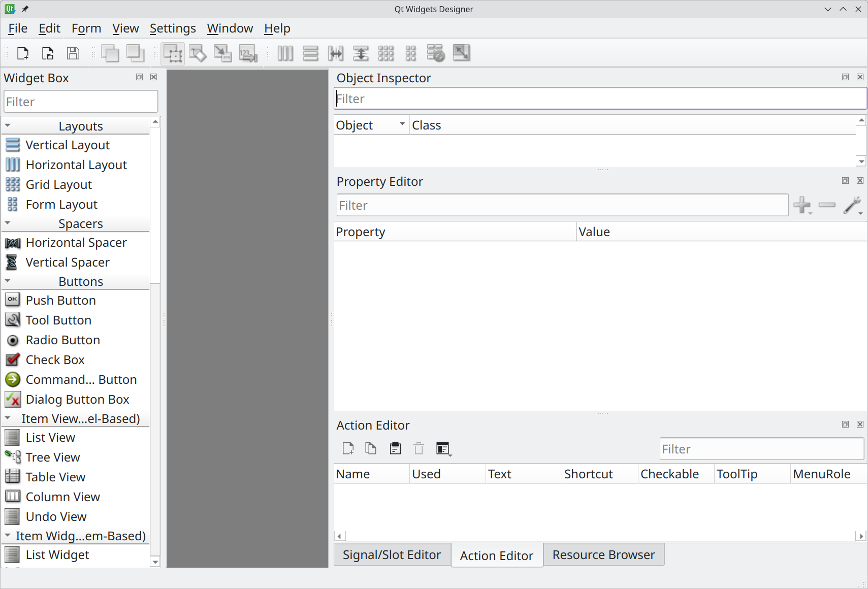This screenshot has height=589, width=868.
Task: Select Column View widget
Action: pyautogui.click(x=75, y=497)
